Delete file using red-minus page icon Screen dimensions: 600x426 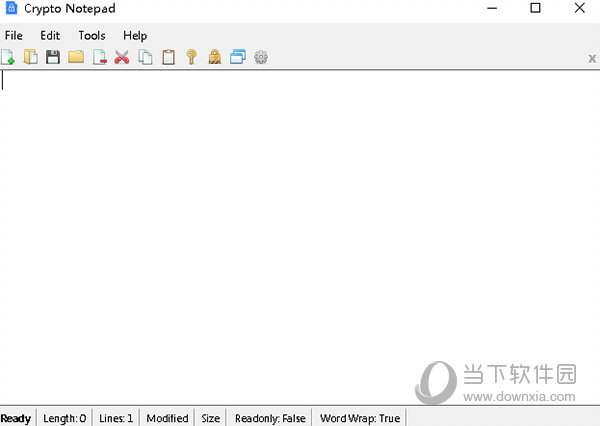[x=99, y=57]
